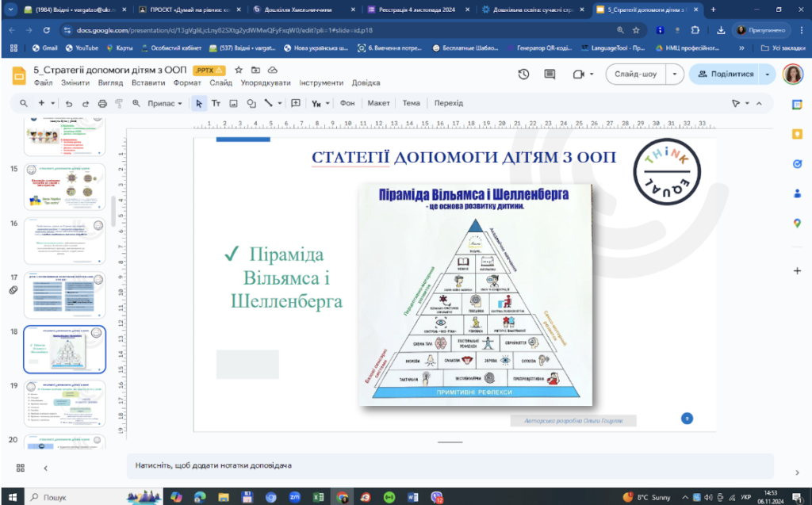This screenshot has height=505, width=812.
Task: Click the Поділитися share button
Action: [726, 74]
